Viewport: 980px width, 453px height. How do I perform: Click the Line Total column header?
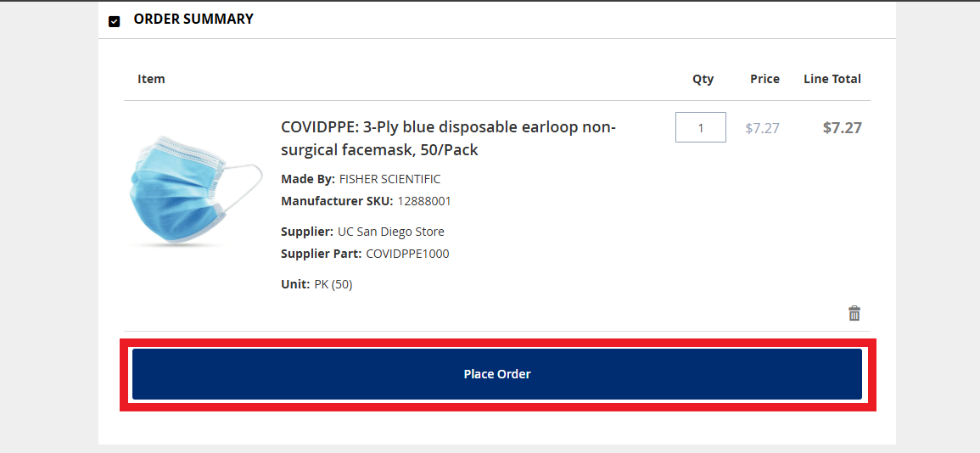point(832,79)
